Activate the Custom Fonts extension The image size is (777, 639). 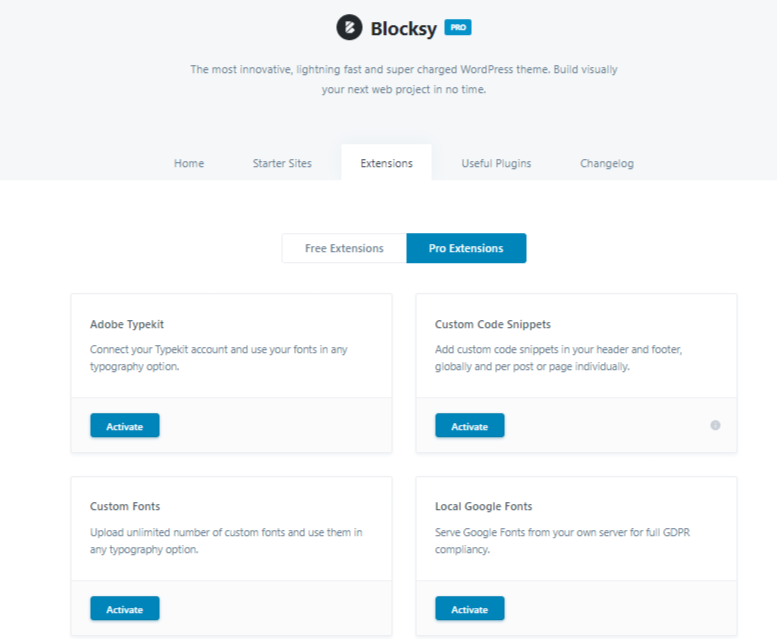[x=125, y=608]
